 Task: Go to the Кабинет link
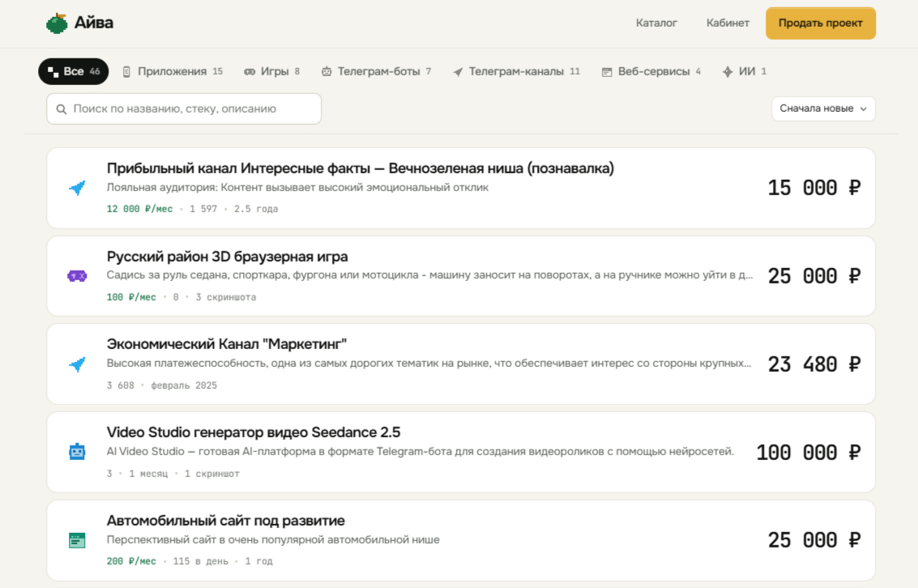[x=727, y=23]
